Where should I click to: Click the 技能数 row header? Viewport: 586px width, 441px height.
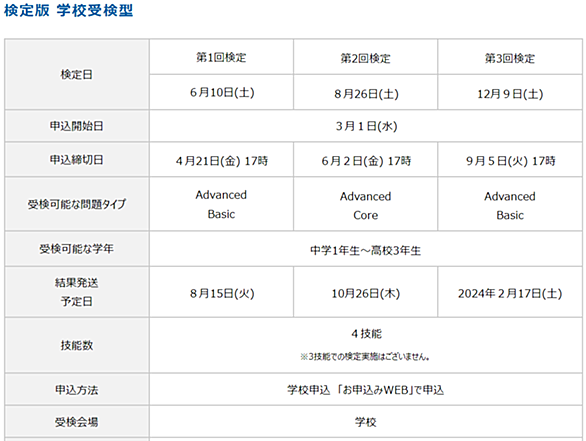[x=77, y=345]
